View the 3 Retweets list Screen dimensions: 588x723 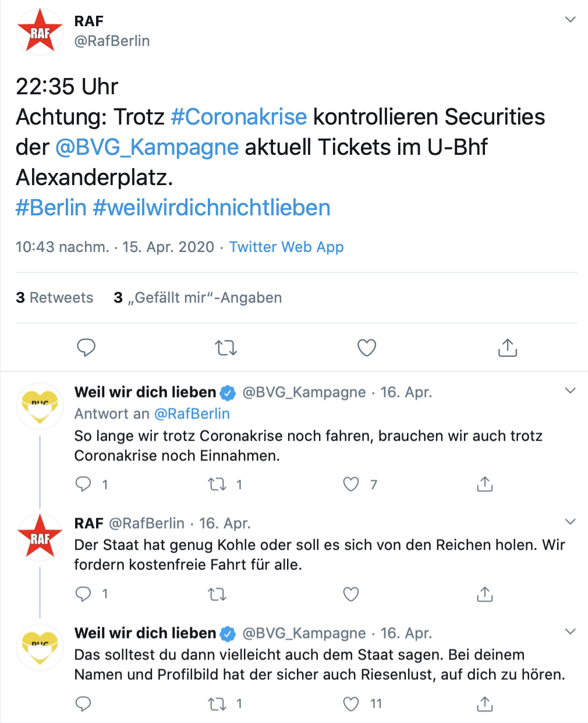[x=55, y=297]
